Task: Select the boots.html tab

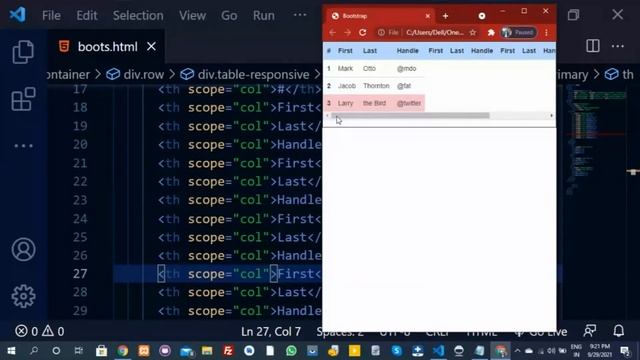Action: [x=107, y=47]
